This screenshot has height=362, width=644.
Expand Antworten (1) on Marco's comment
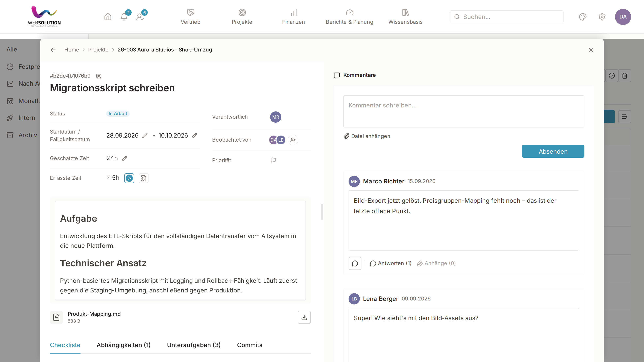pos(391,263)
